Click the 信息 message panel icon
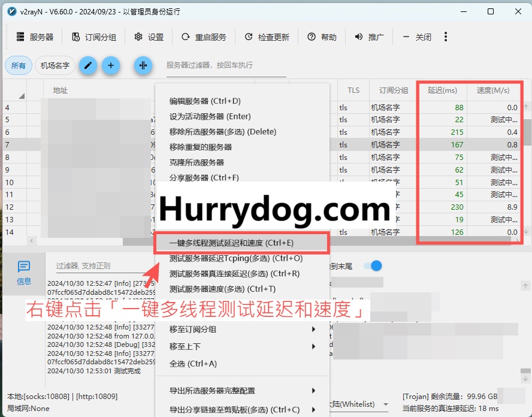The image size is (532, 417). (x=24, y=273)
